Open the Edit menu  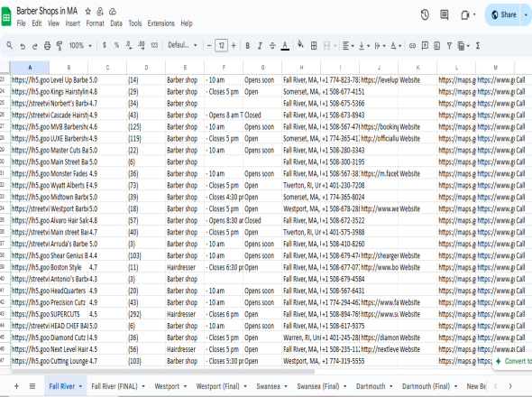pyautogui.click(x=37, y=23)
